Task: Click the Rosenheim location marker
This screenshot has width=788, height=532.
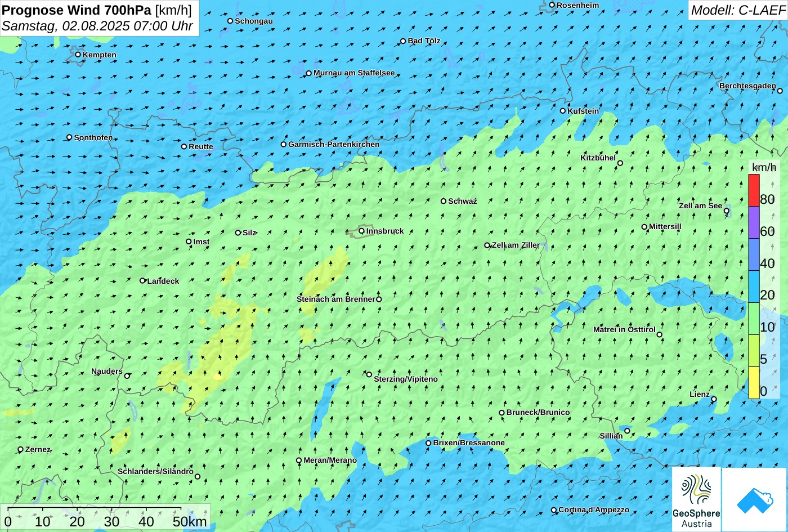Action: [552, 5]
